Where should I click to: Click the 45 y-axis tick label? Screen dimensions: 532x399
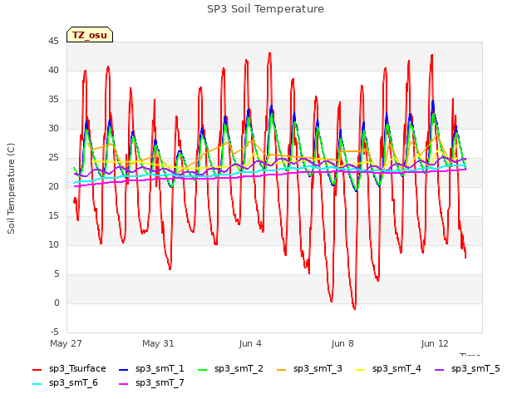(x=53, y=42)
